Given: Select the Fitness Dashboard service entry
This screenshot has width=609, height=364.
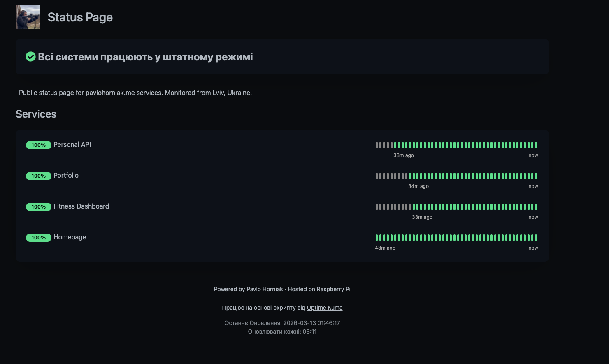Looking at the screenshot, I should [81, 206].
